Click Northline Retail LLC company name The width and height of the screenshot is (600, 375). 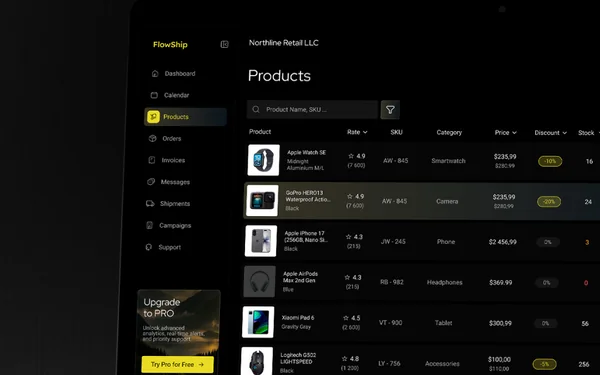point(284,43)
